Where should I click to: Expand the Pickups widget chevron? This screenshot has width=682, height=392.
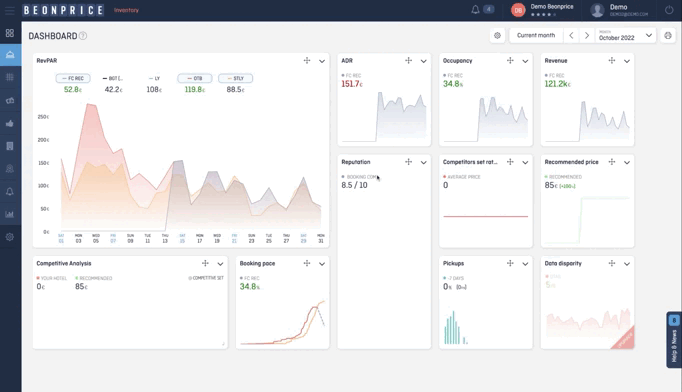(x=525, y=264)
